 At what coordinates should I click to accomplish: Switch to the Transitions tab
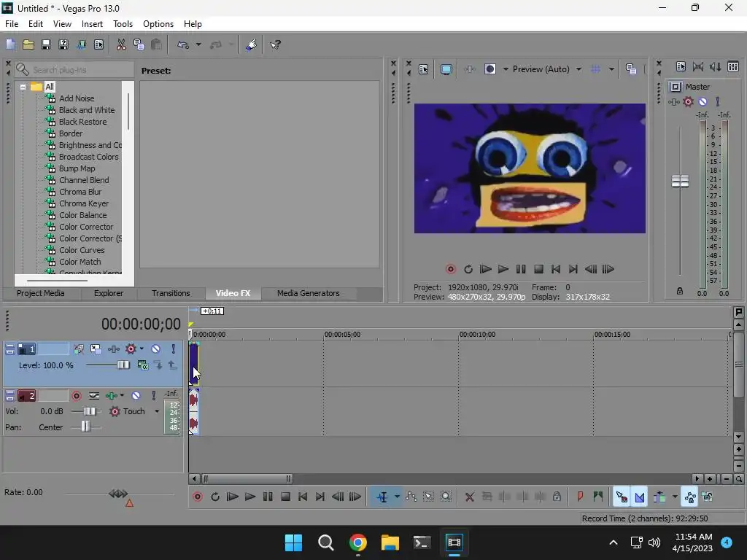(171, 293)
